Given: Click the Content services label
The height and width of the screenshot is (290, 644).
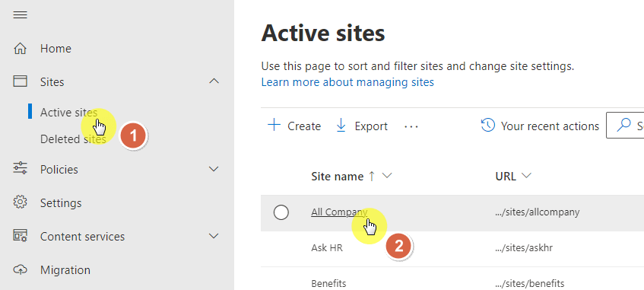Looking at the screenshot, I should click(82, 237).
